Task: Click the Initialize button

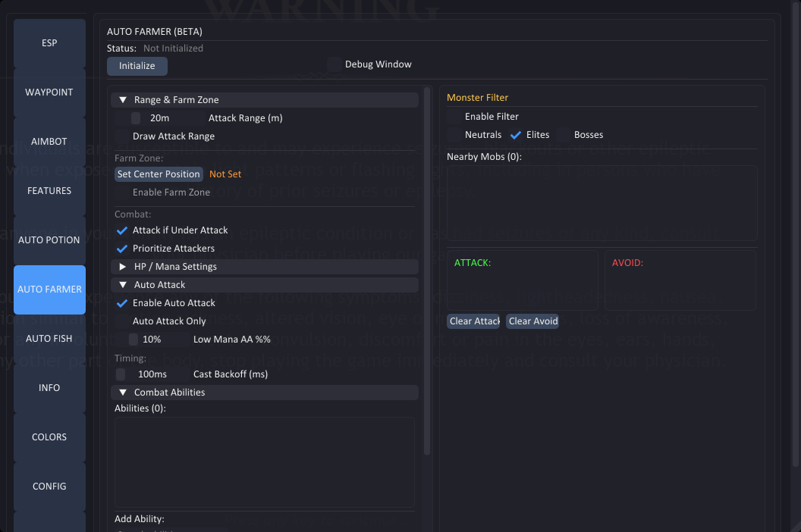Action: (137, 66)
